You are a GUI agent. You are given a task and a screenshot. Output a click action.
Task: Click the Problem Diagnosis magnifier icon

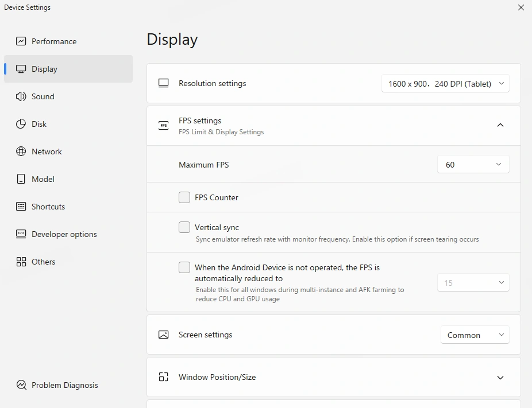click(x=21, y=385)
